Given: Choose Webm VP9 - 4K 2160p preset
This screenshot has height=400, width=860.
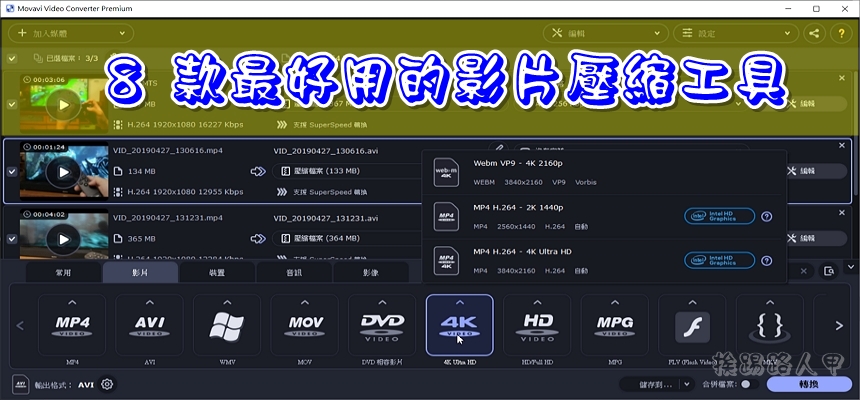Looking at the screenshot, I should point(602,172).
